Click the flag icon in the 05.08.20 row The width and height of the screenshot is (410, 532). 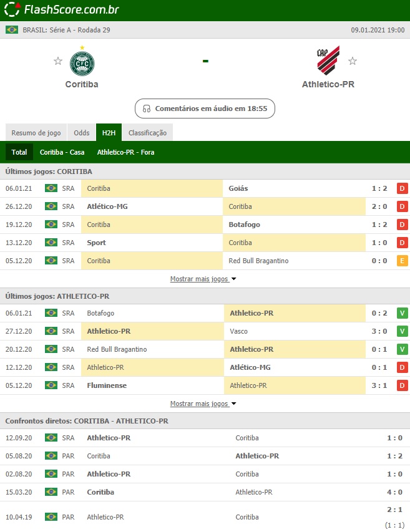(x=51, y=456)
